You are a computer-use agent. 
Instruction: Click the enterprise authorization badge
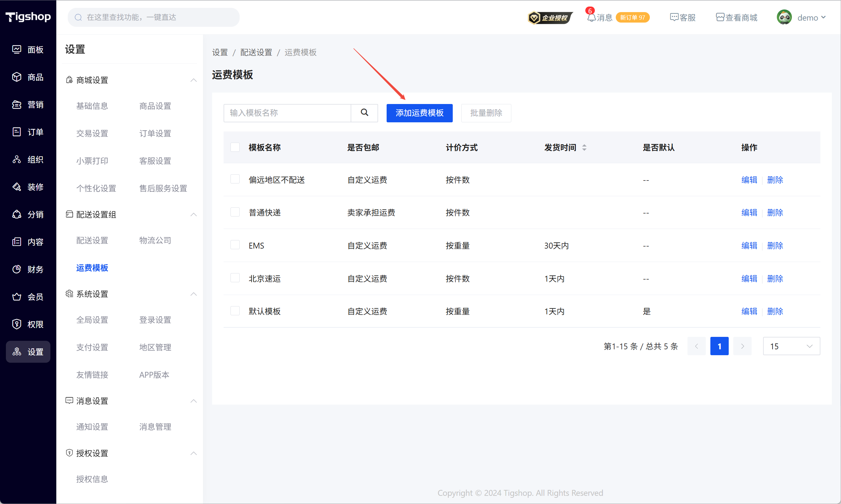[550, 17]
